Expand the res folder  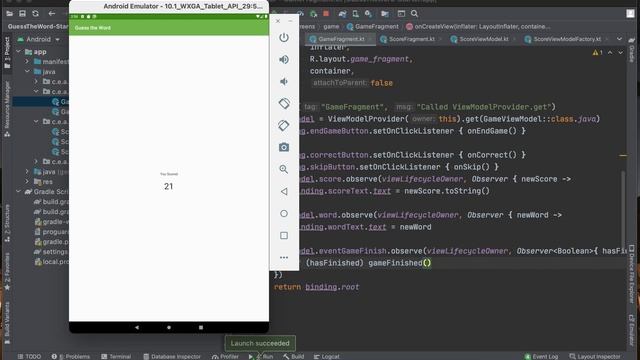(x=27, y=182)
